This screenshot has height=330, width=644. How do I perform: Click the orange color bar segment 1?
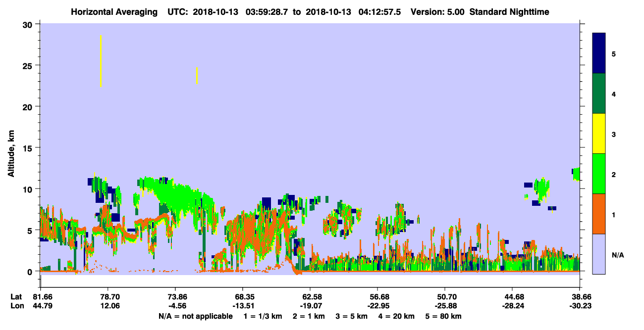click(x=599, y=214)
